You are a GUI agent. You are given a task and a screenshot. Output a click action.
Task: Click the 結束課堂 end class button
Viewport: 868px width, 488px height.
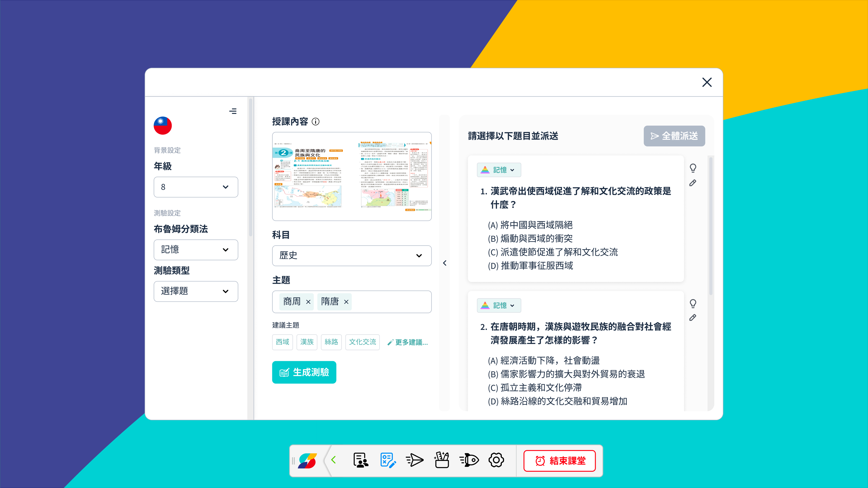coord(560,461)
